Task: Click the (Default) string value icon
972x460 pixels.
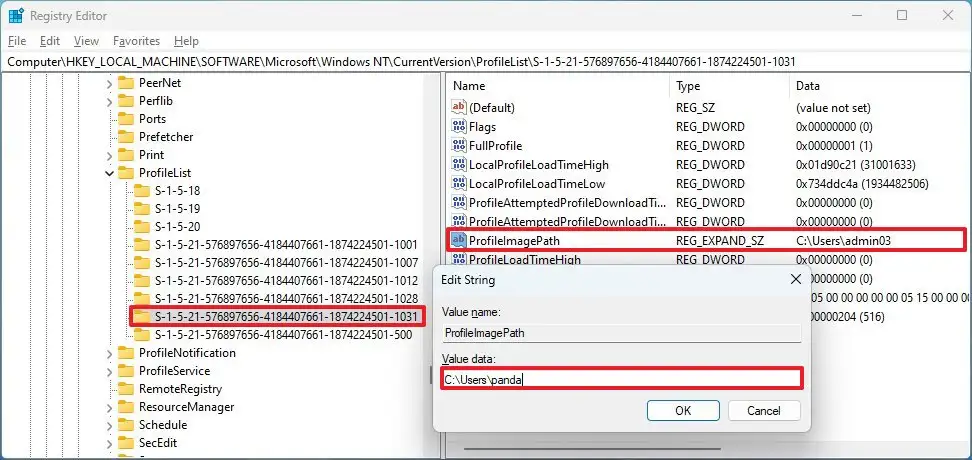Action: click(459, 108)
